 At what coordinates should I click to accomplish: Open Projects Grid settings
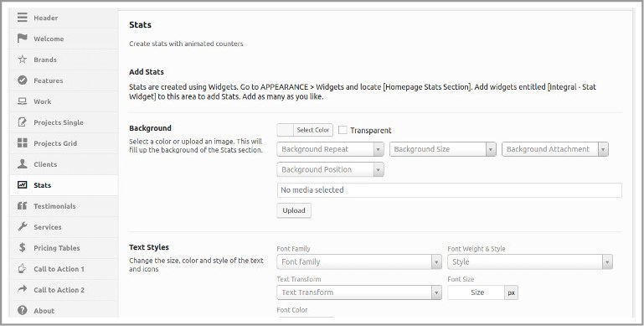point(64,143)
